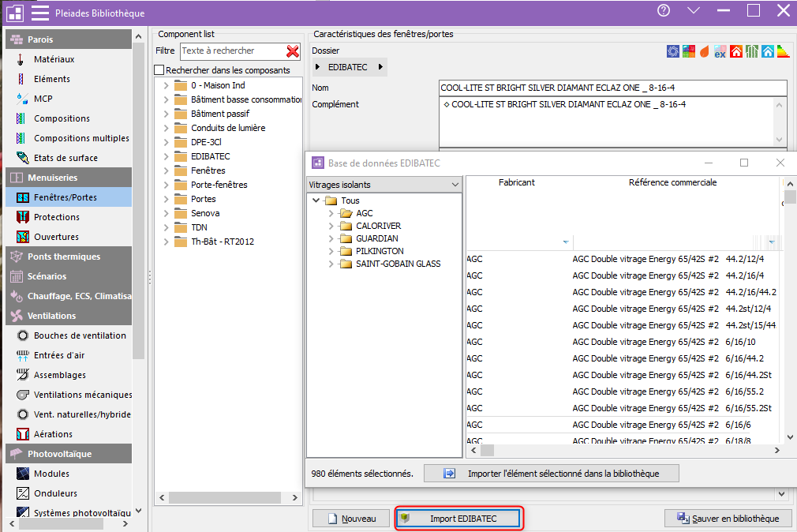Screen dimensions: 797x532
Task: Open the hamburger menu in title bar
Action: (40, 13)
